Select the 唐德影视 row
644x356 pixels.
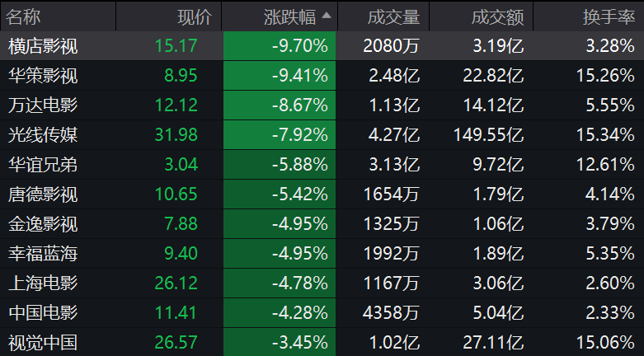pos(43,194)
